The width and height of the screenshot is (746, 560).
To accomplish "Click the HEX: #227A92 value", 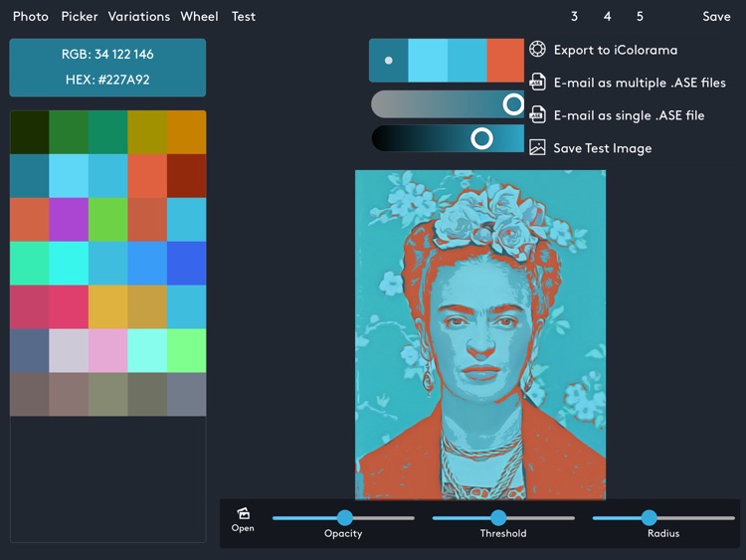I will pos(107,80).
